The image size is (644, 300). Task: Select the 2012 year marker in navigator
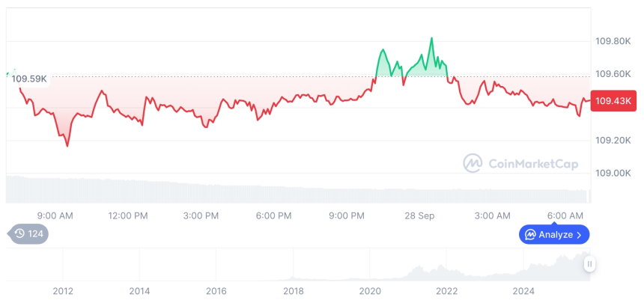pos(63,290)
